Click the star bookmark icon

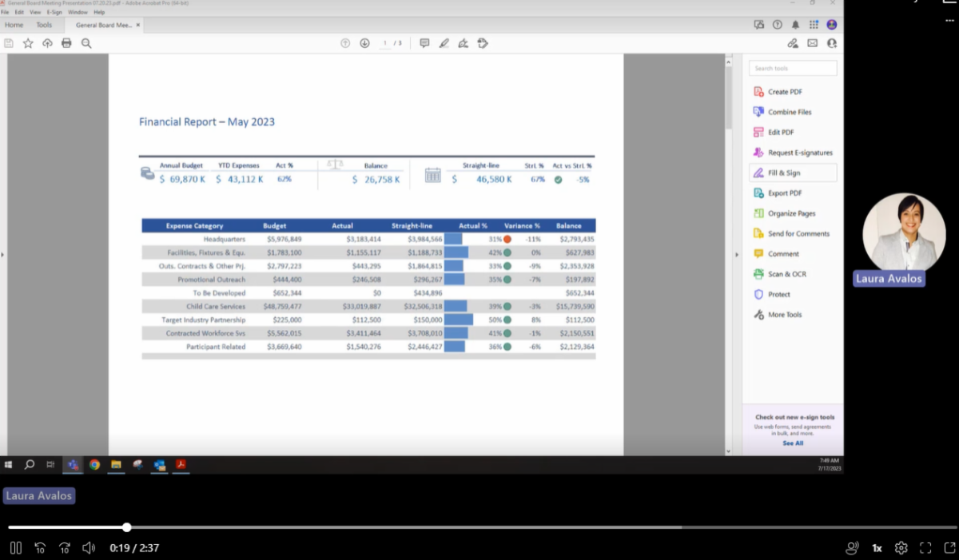pos(28,43)
